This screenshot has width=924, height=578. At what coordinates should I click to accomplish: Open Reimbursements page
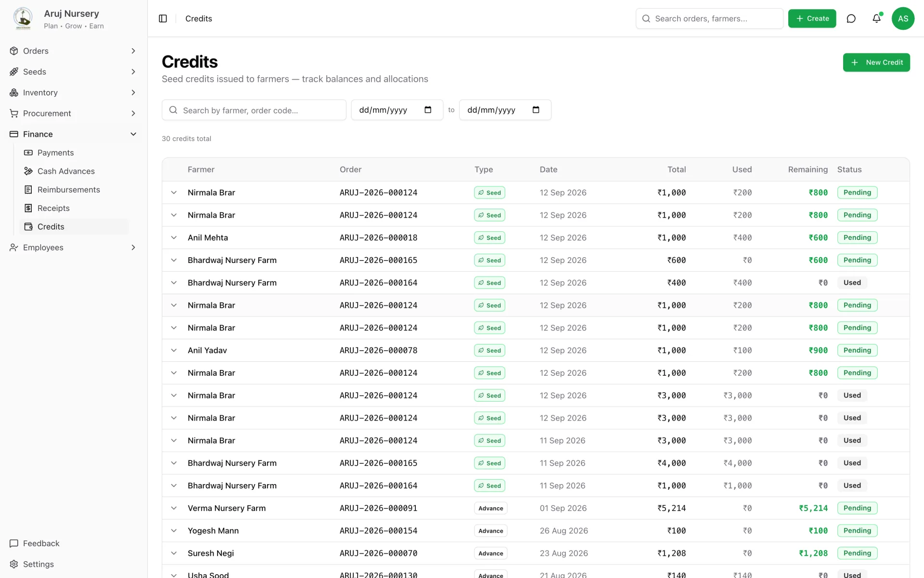tap(74, 190)
